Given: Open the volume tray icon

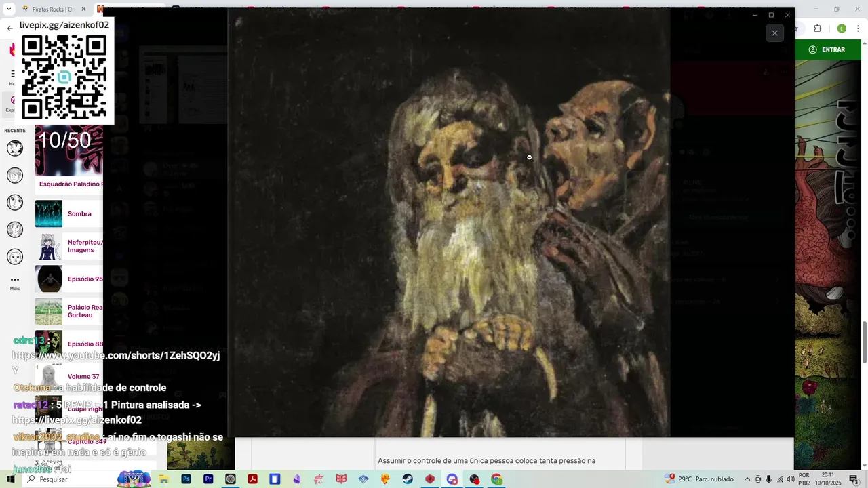Looking at the screenshot, I should click(x=789, y=479).
